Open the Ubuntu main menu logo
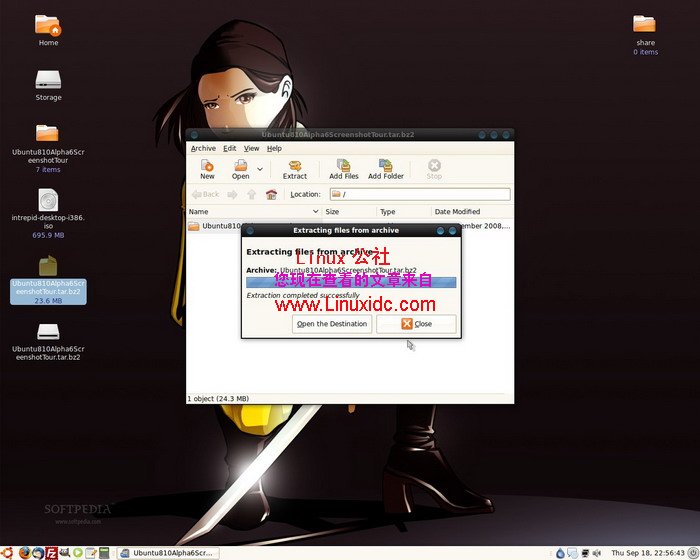Viewport: 700px width, 560px height. pos(8,553)
